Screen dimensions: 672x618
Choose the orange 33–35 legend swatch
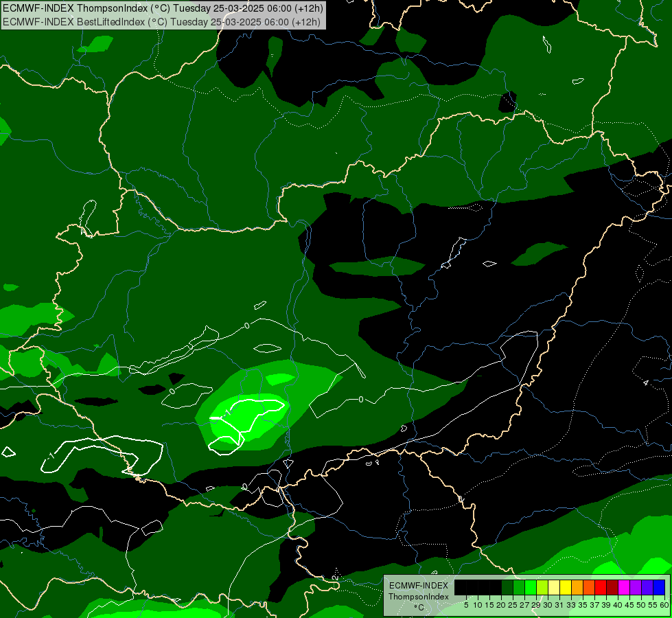(x=577, y=587)
